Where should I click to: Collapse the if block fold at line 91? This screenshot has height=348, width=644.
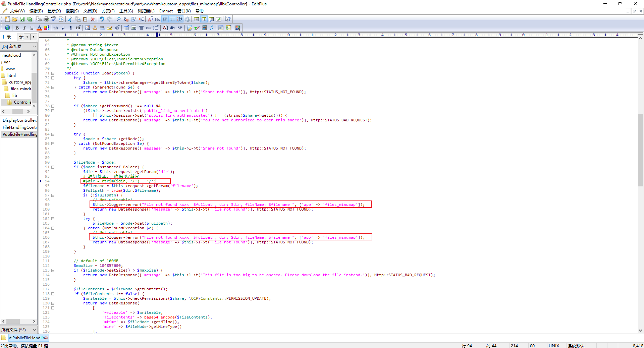(53, 167)
